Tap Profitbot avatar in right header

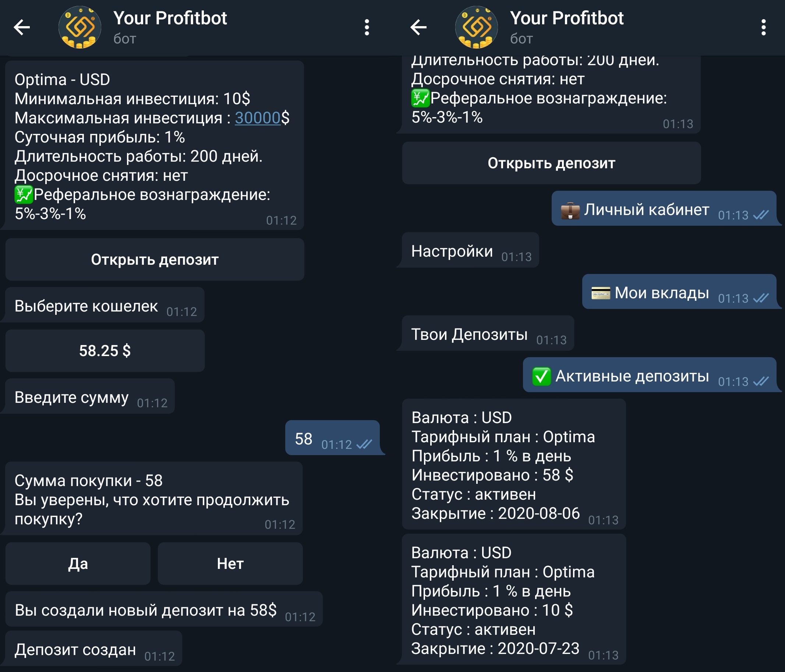coord(476,27)
